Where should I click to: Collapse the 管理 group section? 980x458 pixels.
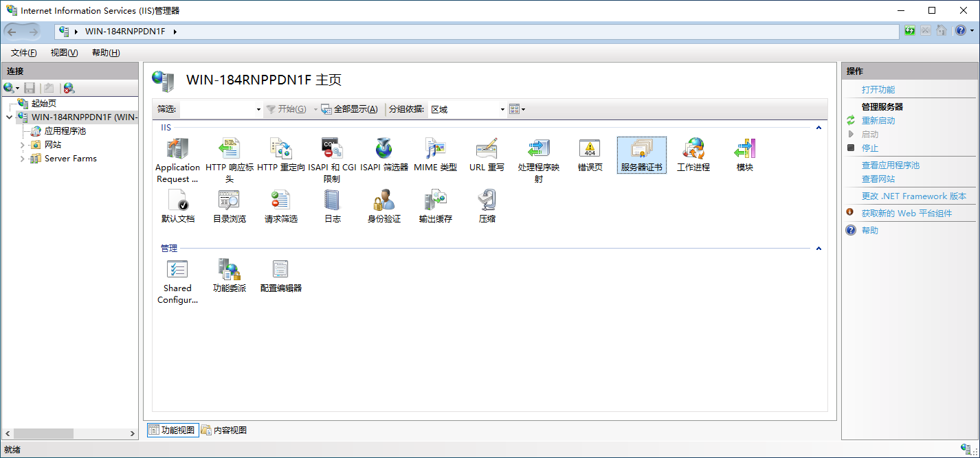pos(818,249)
